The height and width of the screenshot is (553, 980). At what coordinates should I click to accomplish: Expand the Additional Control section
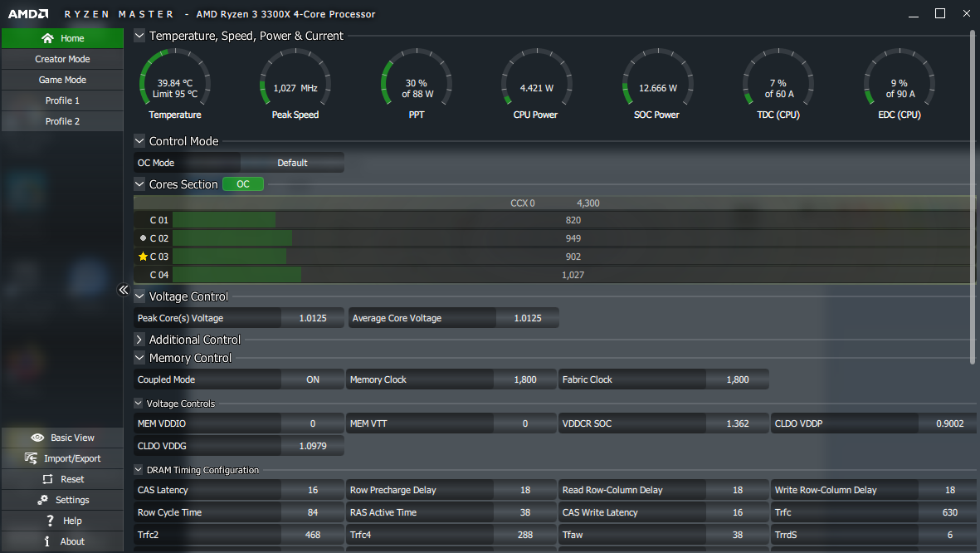(x=139, y=340)
